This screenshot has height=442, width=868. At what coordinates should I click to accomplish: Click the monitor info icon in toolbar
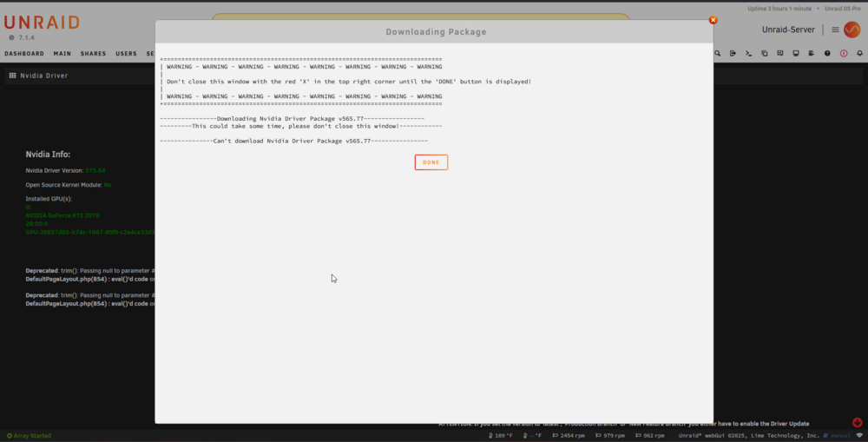tap(795, 53)
